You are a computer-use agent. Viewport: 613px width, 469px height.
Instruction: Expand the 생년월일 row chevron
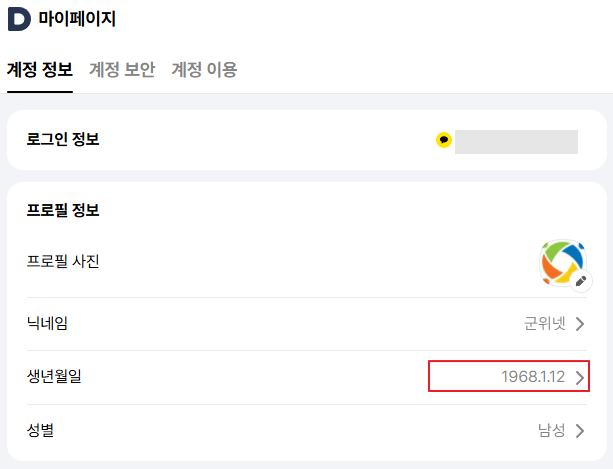[x=580, y=377]
